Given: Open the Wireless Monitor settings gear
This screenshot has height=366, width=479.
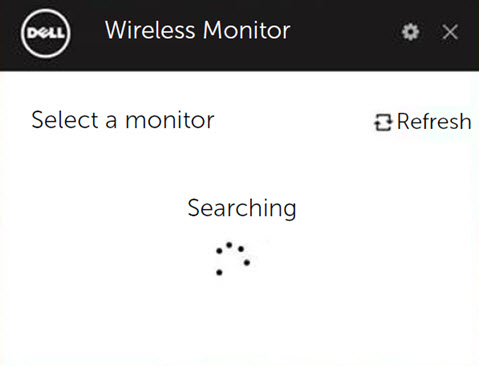Looking at the screenshot, I should (410, 32).
